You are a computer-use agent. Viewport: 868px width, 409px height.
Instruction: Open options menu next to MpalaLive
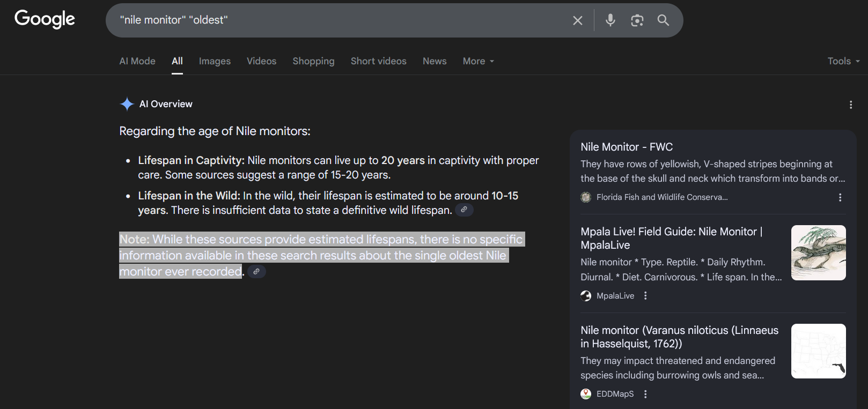(x=645, y=296)
